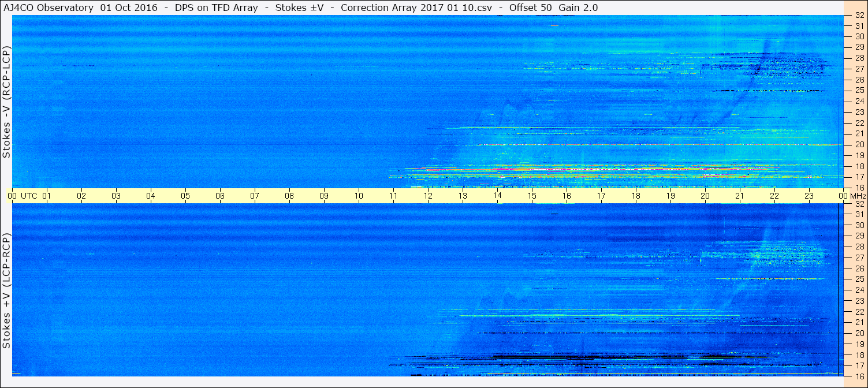
Task: Click the "Offset 50" value in header
Action: pyautogui.click(x=530, y=8)
